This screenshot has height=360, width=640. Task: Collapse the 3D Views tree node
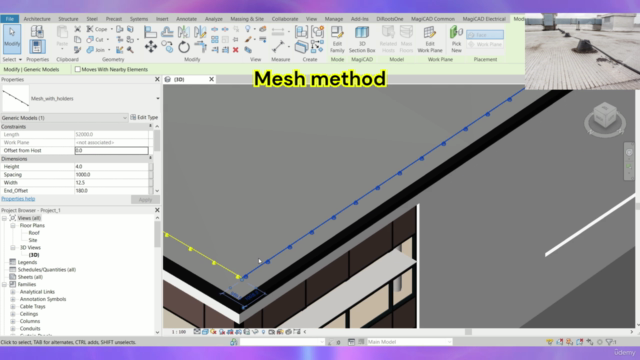tap(13, 248)
